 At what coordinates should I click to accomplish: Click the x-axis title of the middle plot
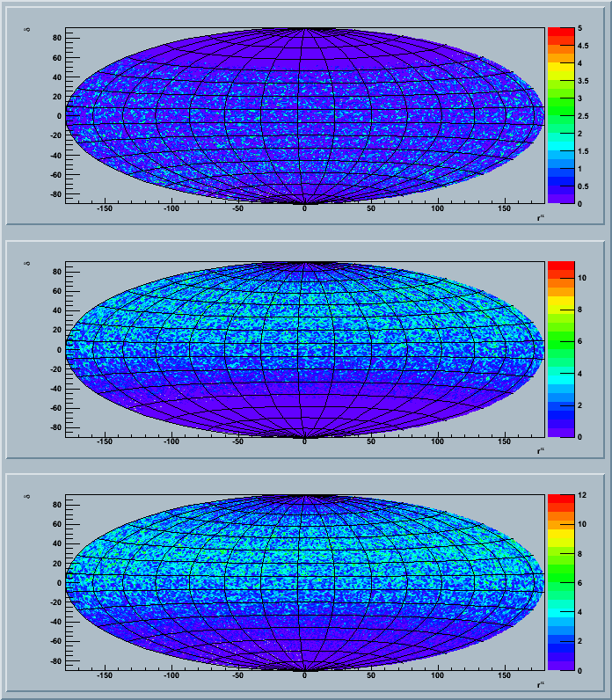click(x=541, y=451)
